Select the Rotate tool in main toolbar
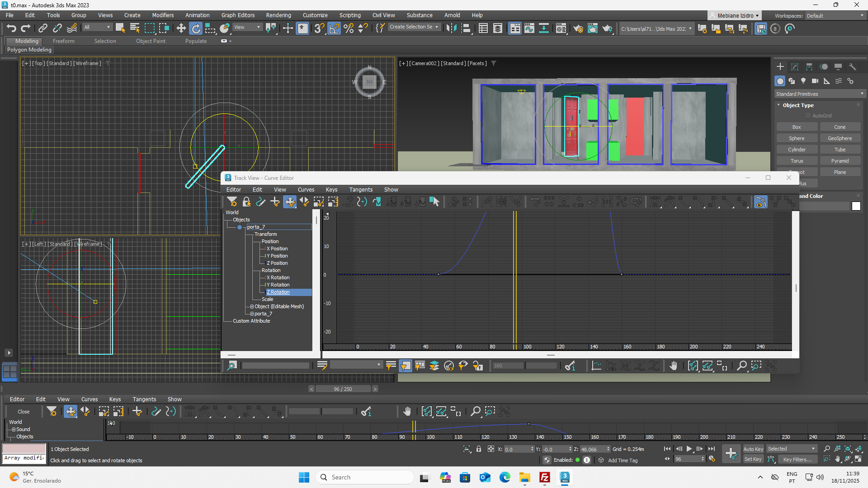The image size is (868, 488). (196, 28)
